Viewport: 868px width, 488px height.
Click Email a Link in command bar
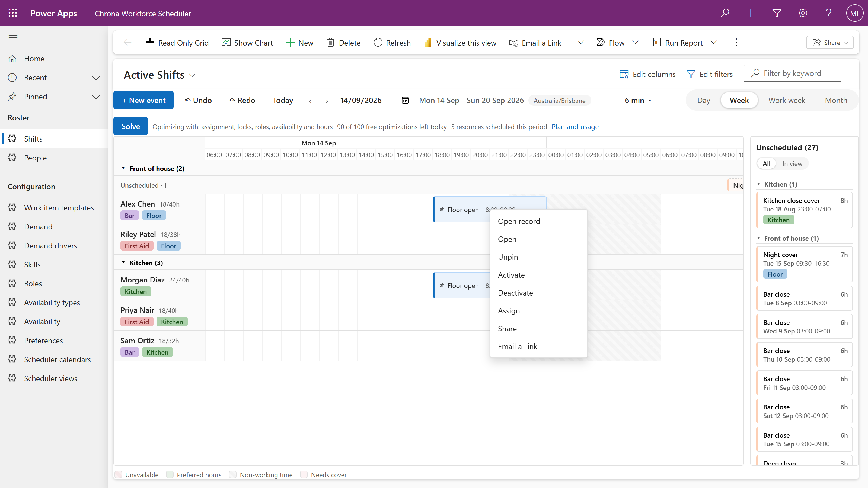[x=535, y=43]
